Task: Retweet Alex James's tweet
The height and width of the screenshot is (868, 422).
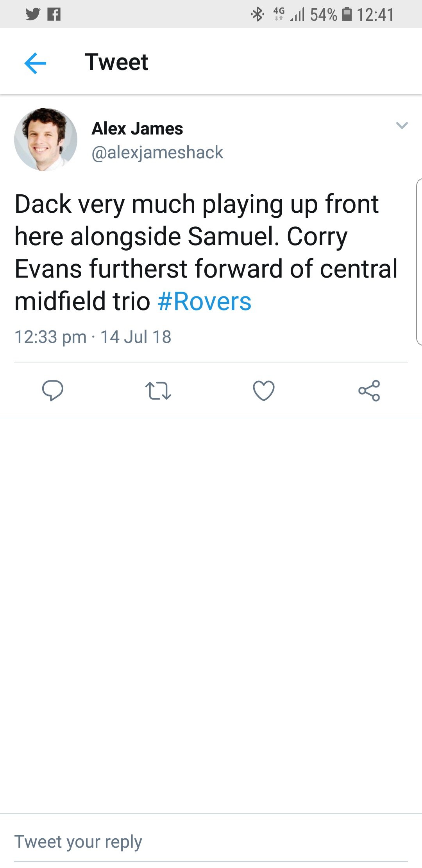Action: (x=158, y=391)
